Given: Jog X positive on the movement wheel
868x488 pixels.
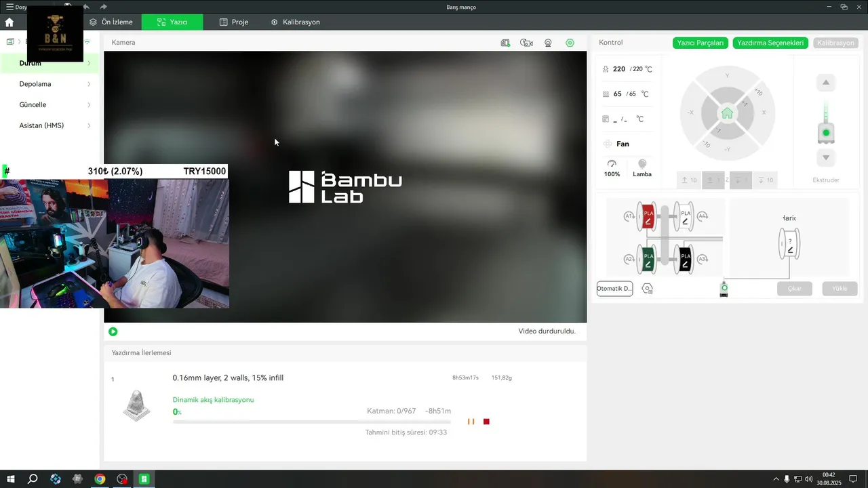Looking at the screenshot, I should [x=764, y=113].
